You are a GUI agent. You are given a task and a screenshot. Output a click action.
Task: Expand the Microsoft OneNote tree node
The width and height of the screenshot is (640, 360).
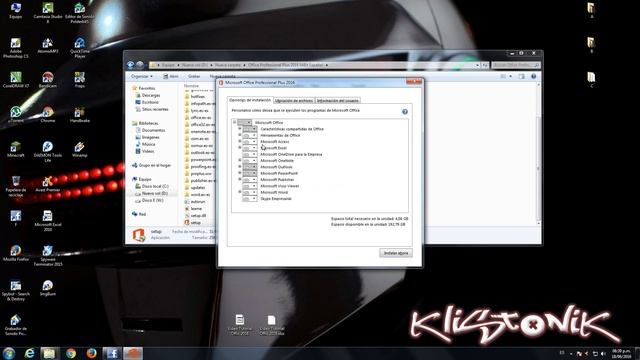(x=240, y=160)
